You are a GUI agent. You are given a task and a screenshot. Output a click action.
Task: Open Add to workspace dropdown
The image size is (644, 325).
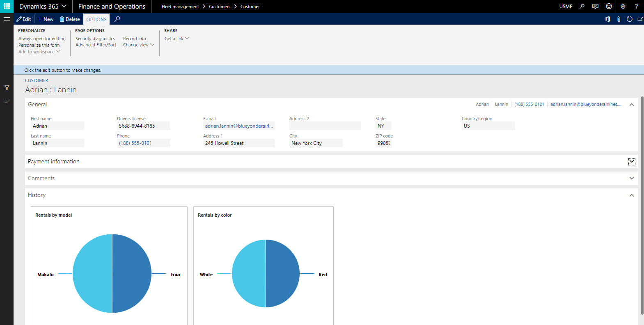(x=39, y=52)
